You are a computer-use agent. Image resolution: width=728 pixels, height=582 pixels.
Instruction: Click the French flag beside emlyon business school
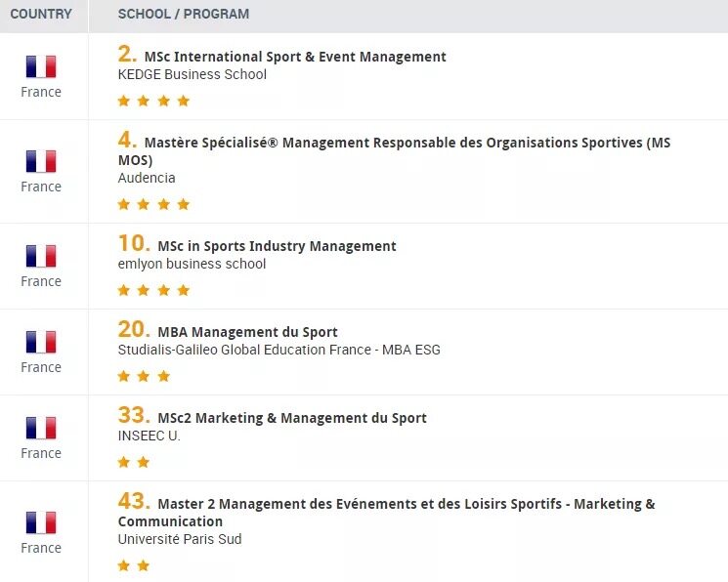41,256
